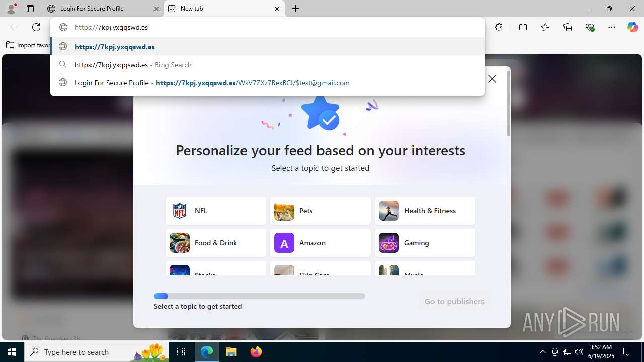This screenshot has height=362, width=644.
Task: Click the Amazon purple A icon
Action: pyautogui.click(x=284, y=243)
